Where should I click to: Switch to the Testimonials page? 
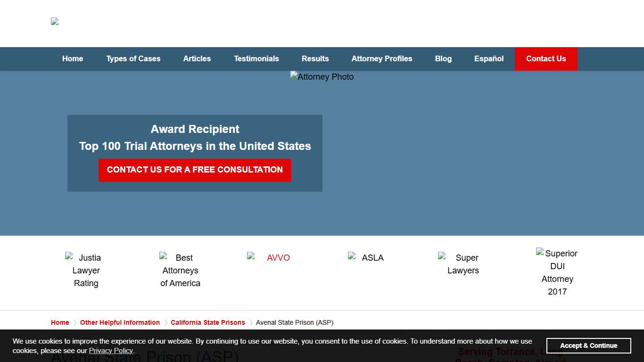[x=256, y=58]
